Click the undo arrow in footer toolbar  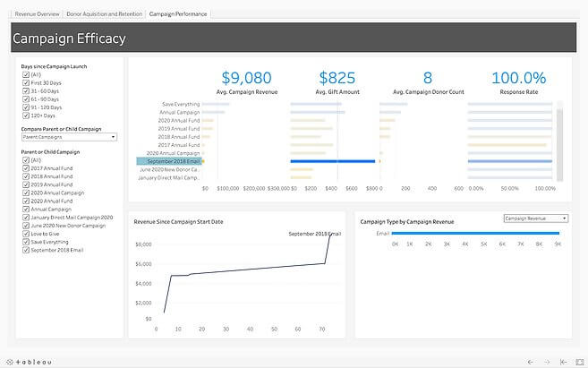click(531, 362)
